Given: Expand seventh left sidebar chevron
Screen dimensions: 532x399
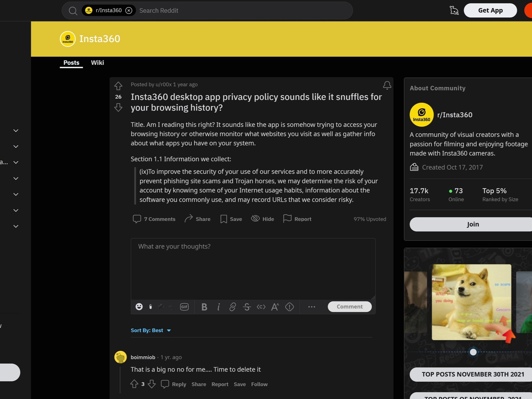Looking at the screenshot, I should [16, 226].
